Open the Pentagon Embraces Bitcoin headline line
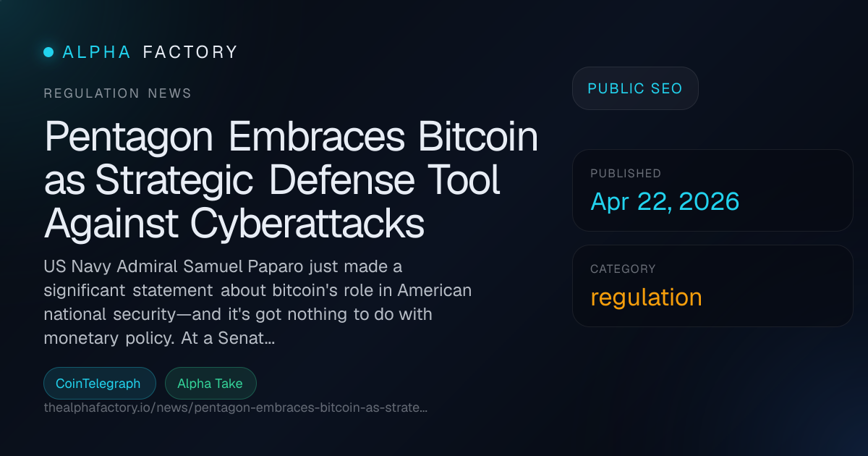The image size is (868, 456). (292, 137)
